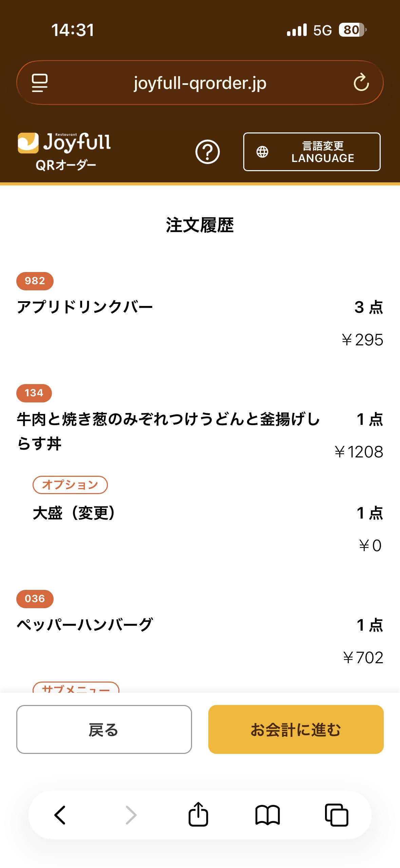The height and width of the screenshot is (868, 400).
Task: Tap item number badge 982
Action: tap(35, 281)
